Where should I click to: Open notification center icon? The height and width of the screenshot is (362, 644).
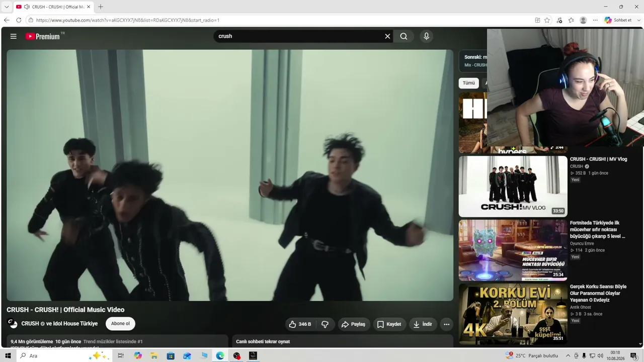pos(634,356)
